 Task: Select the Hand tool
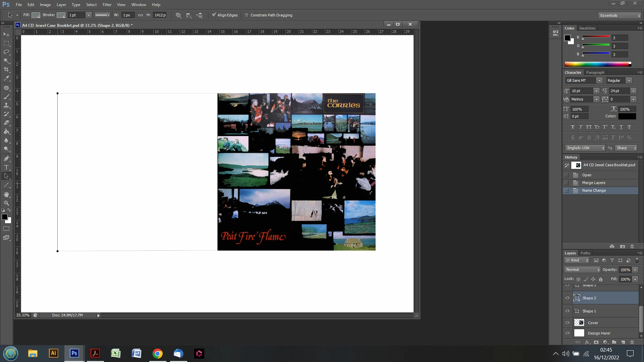click(x=6, y=194)
